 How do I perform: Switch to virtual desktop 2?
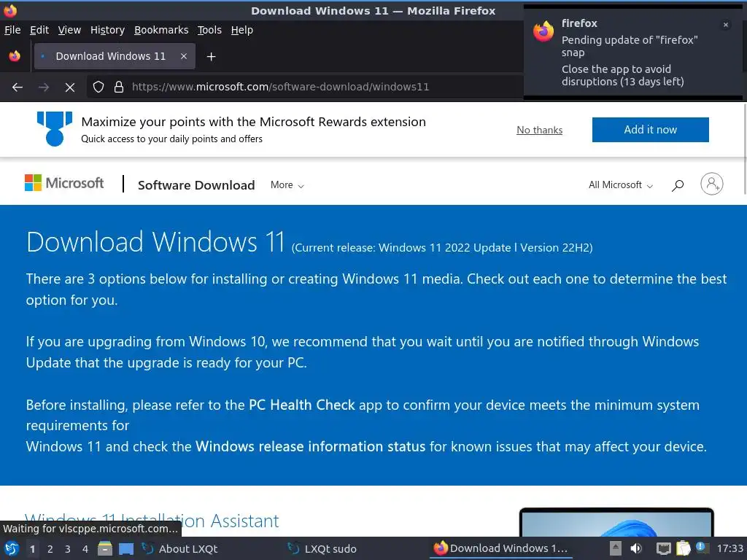(50, 549)
